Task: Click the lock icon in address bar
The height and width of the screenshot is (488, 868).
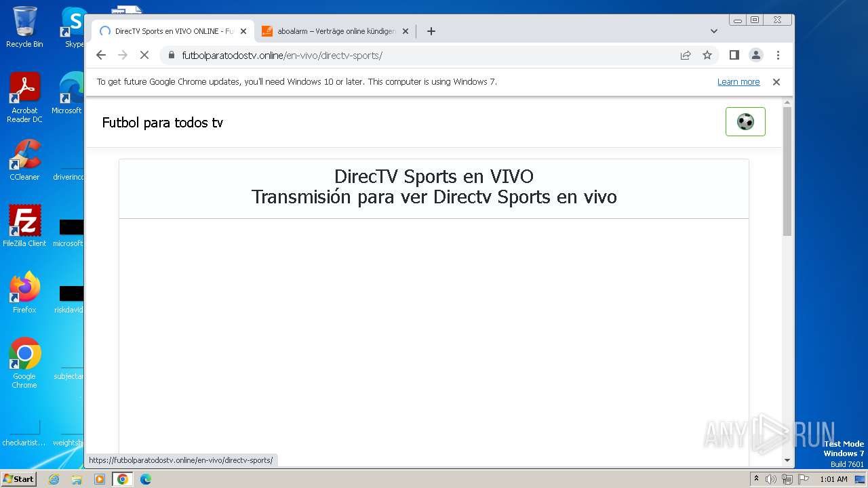Action: point(171,55)
